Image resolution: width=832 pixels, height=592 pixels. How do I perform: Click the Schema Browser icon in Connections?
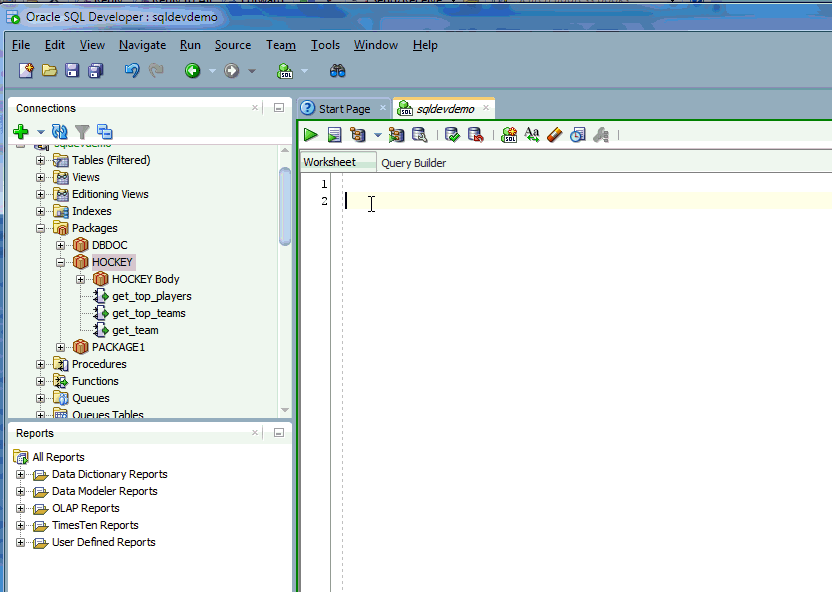(x=105, y=131)
